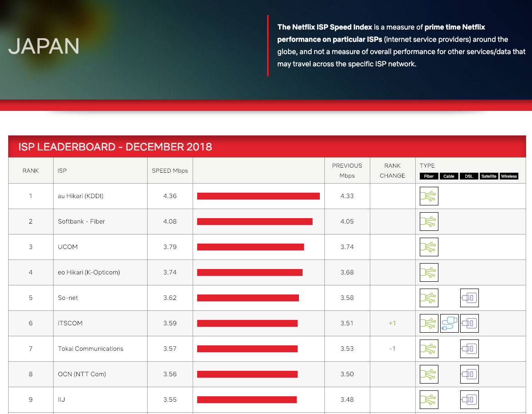This screenshot has width=532, height=414.
Task: Click the fiber icon for au Hikari (KDDI)
Action: coord(429,196)
